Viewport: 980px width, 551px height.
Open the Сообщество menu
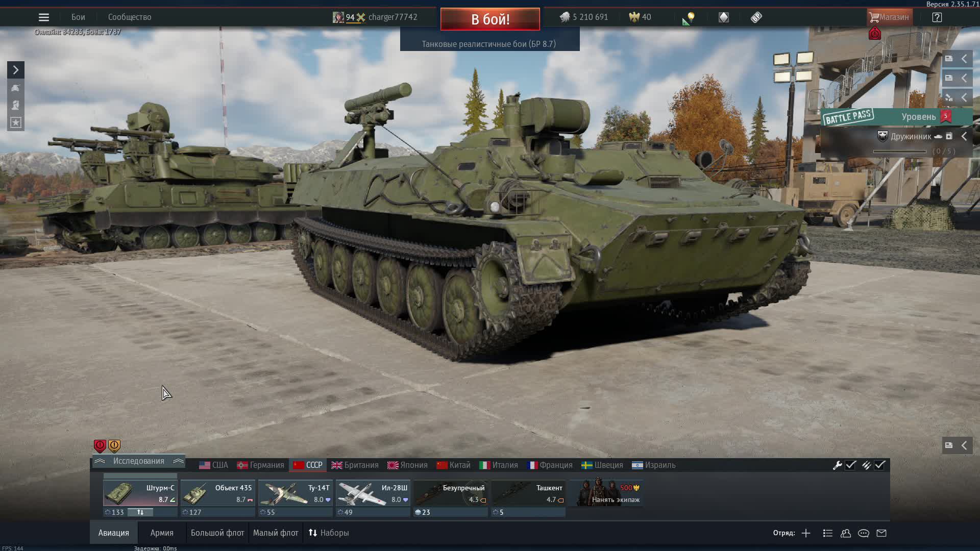pyautogui.click(x=129, y=17)
